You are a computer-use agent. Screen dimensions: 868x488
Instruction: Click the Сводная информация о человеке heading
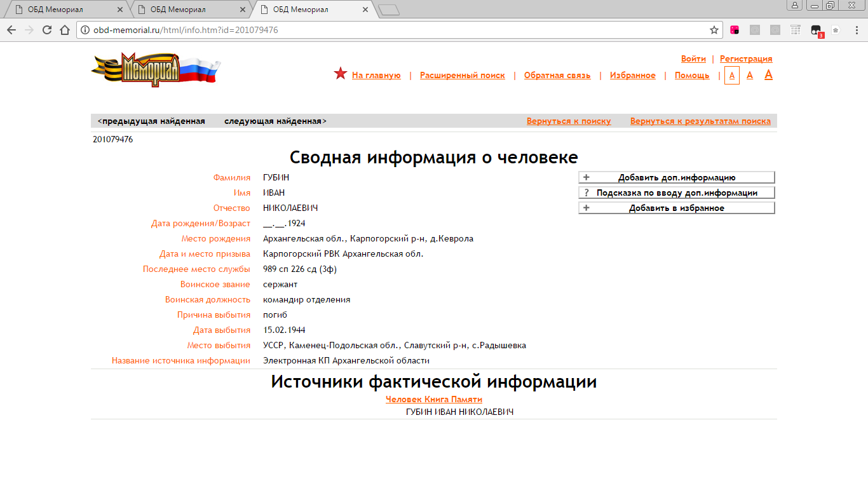(434, 158)
